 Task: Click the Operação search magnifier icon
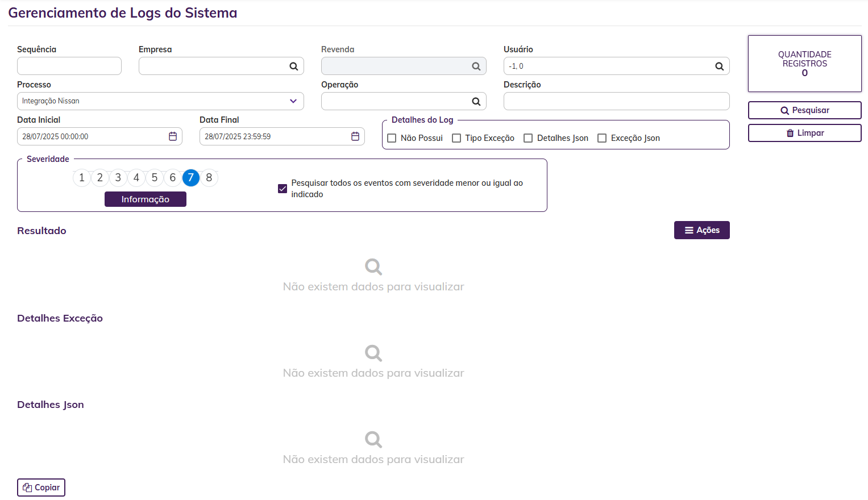coord(476,102)
